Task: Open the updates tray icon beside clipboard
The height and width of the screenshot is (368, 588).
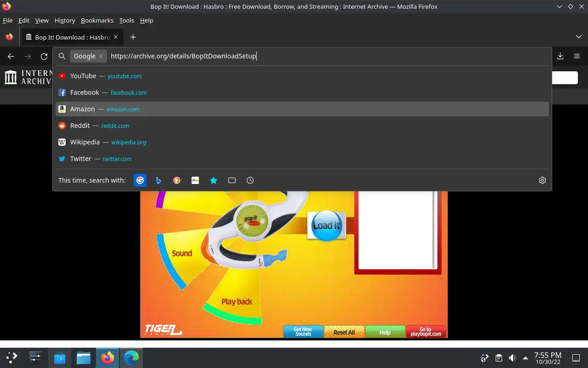Action: [x=485, y=358]
